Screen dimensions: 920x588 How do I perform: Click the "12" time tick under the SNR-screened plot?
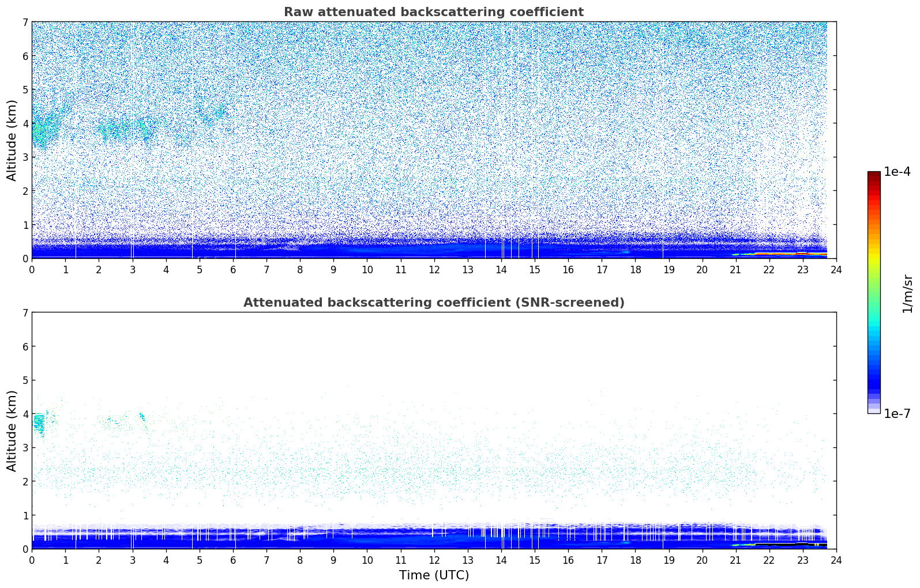(x=434, y=560)
